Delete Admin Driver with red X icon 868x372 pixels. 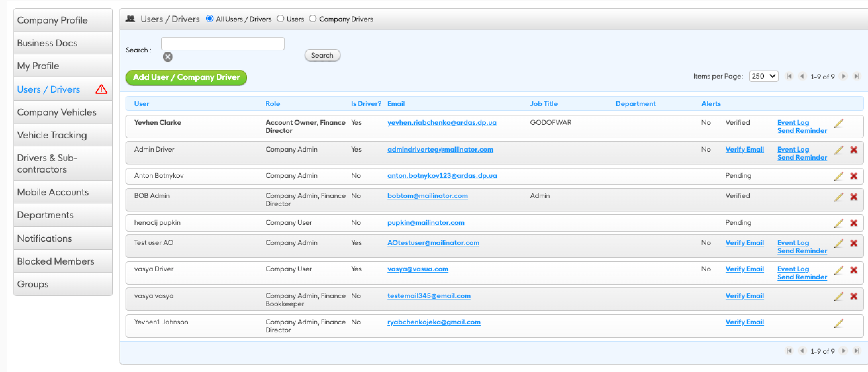pos(854,150)
